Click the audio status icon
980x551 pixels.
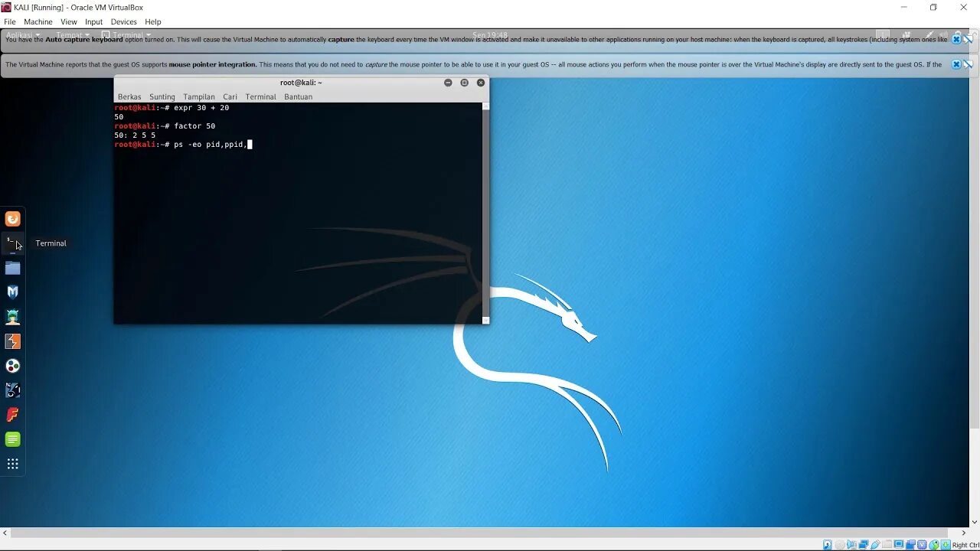coord(851,545)
